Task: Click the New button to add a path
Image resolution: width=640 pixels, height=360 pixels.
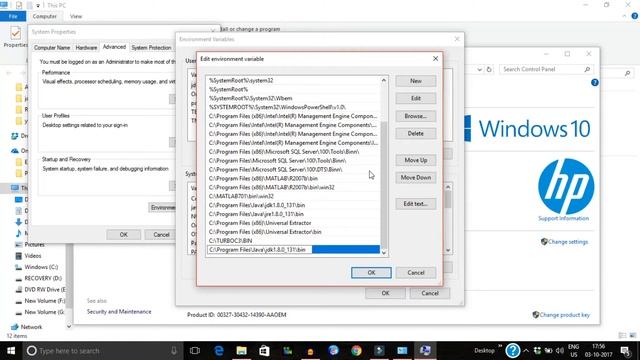Action: 416,81
